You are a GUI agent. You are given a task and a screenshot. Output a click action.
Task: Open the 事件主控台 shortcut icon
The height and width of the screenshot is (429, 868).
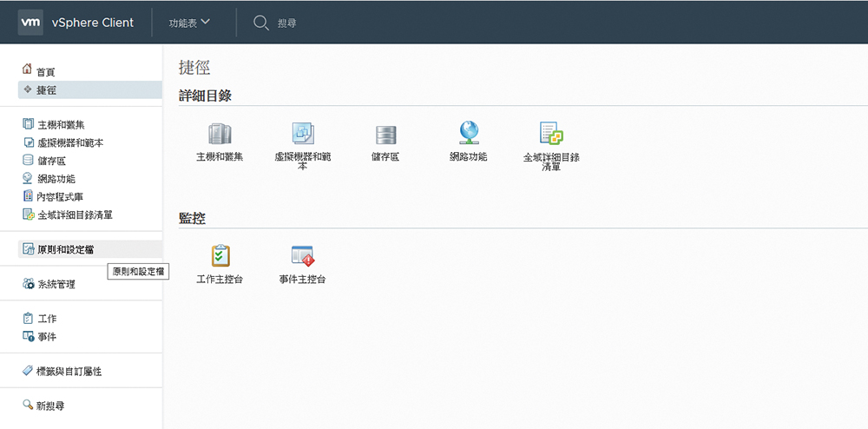tap(303, 256)
